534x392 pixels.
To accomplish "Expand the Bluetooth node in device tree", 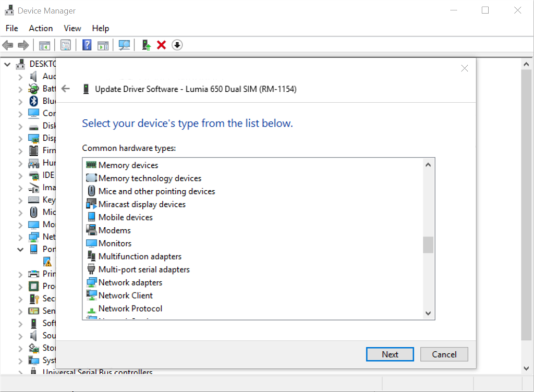I will 20,102.
